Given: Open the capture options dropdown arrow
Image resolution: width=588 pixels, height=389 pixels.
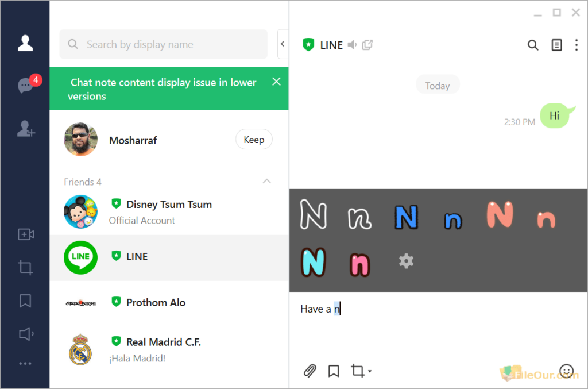Looking at the screenshot, I should tap(370, 372).
